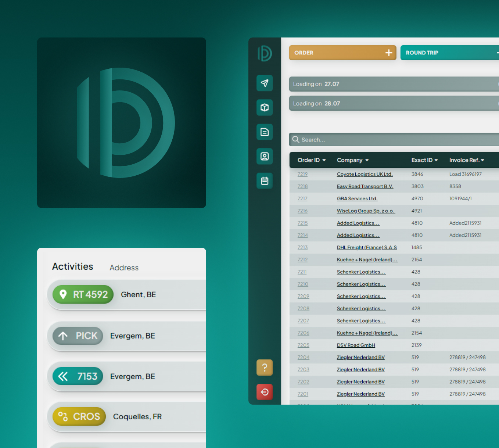Viewport: 499px width, 448px height.
Task: Click the plus icon on ORDER button
Action: click(x=388, y=53)
